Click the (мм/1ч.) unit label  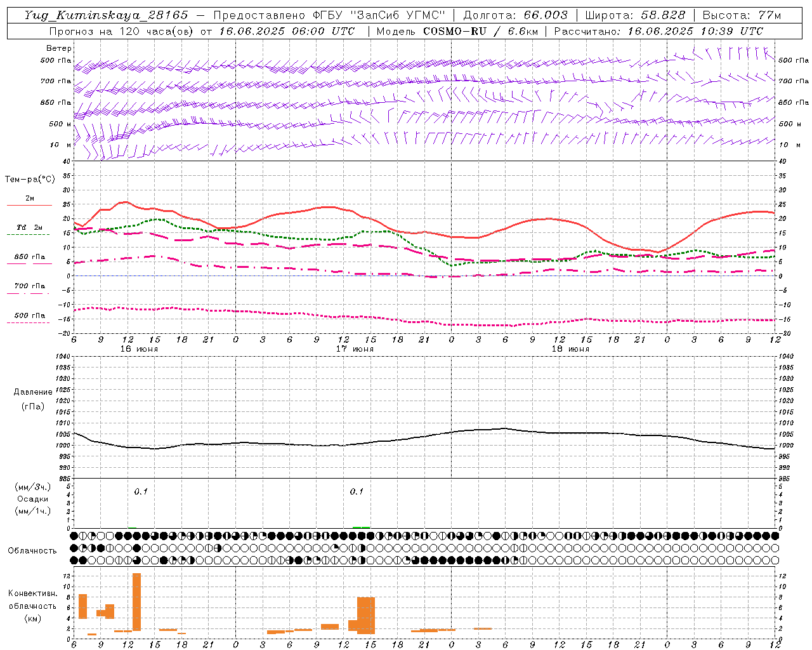32,511
